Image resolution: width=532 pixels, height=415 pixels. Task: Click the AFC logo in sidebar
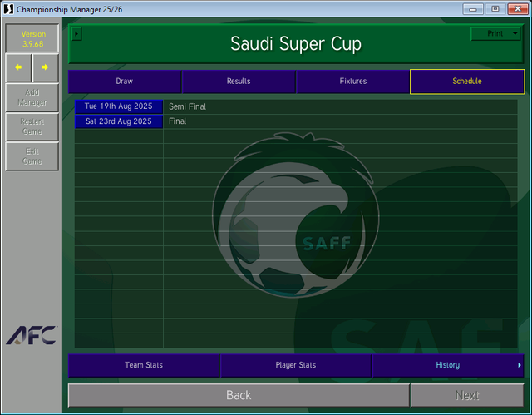32,335
